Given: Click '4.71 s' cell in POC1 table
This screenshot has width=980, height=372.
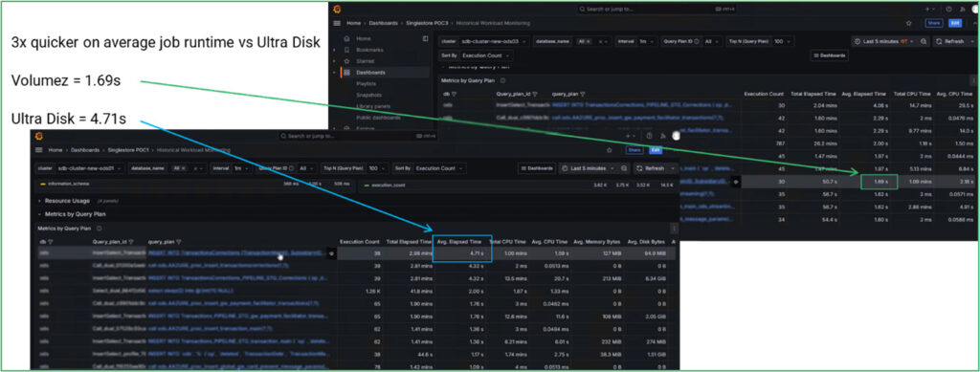Looking at the screenshot, I should point(477,254).
